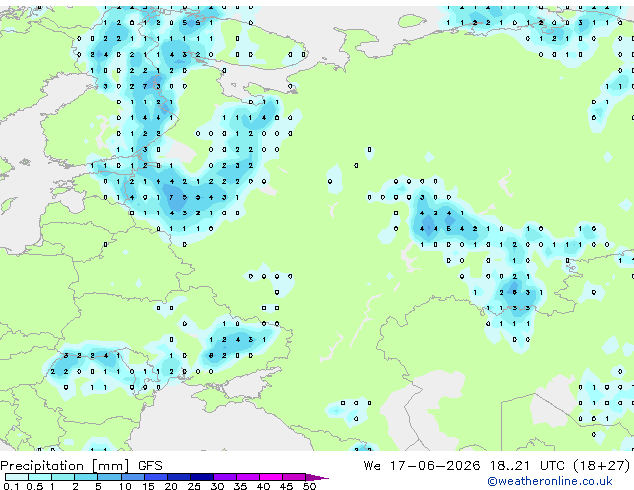Select the 0.1 to 0.5 mm legend swatch
The height and width of the screenshot is (490, 634).
(17, 477)
